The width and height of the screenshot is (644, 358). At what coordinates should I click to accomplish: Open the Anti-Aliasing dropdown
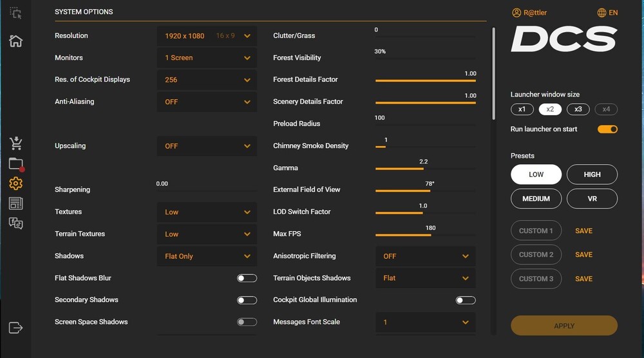(x=207, y=102)
